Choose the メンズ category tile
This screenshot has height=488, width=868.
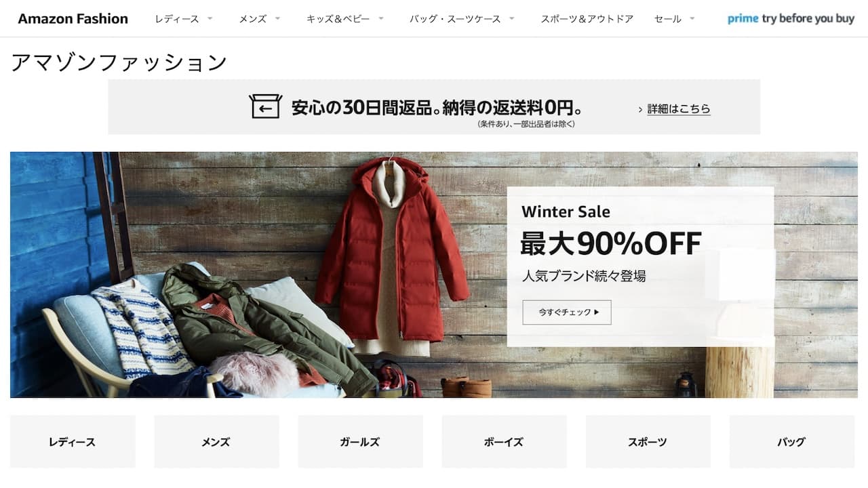216,441
